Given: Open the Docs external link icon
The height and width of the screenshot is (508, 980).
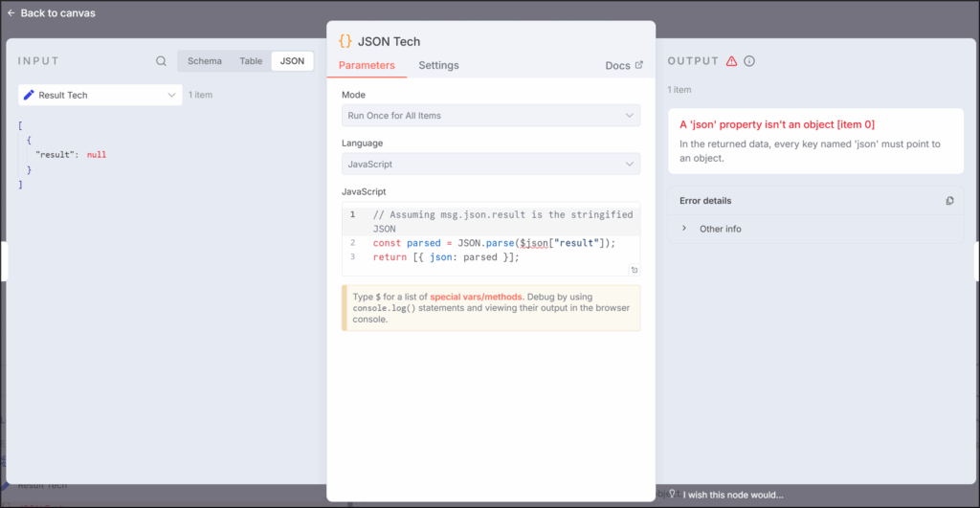Looking at the screenshot, I should (x=638, y=65).
